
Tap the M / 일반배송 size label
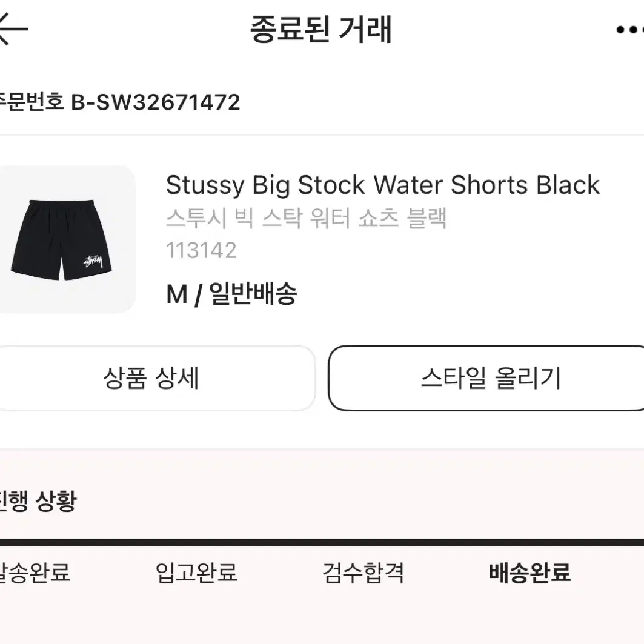coord(231,294)
